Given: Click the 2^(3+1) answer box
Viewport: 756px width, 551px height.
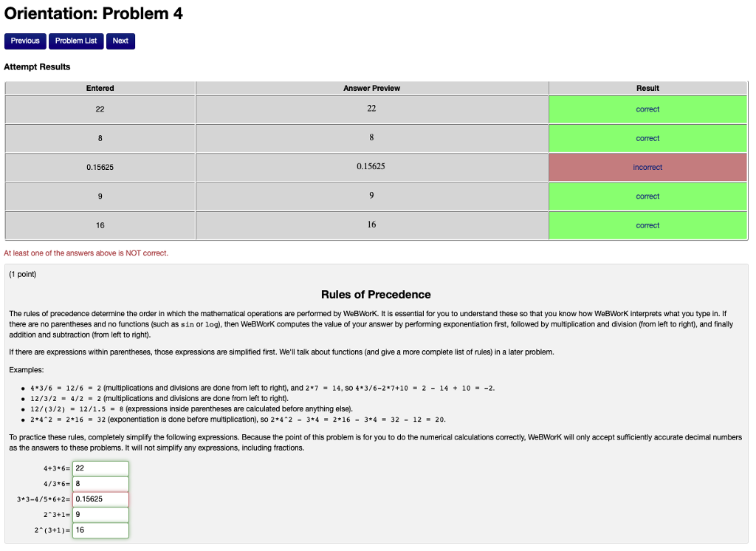Looking at the screenshot, I should point(100,530).
